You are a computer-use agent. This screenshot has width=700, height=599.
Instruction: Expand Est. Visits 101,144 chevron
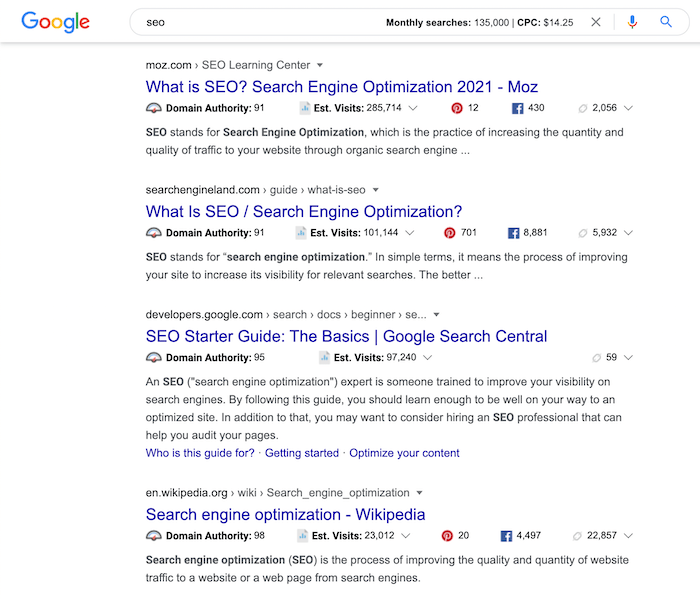pos(409,233)
